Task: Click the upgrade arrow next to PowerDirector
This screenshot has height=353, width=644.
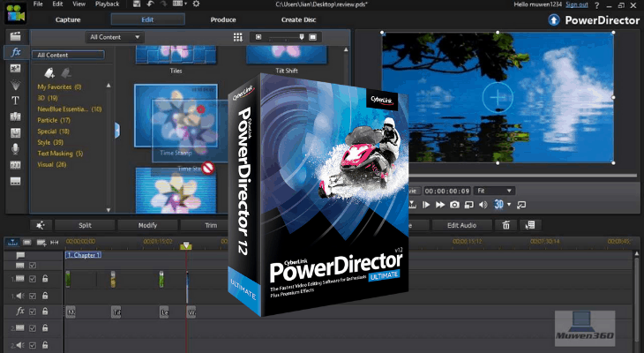Action: pyautogui.click(x=554, y=19)
